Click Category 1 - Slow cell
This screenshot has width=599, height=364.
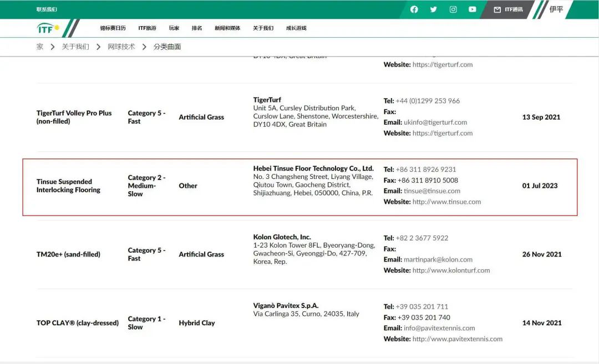[x=146, y=323]
